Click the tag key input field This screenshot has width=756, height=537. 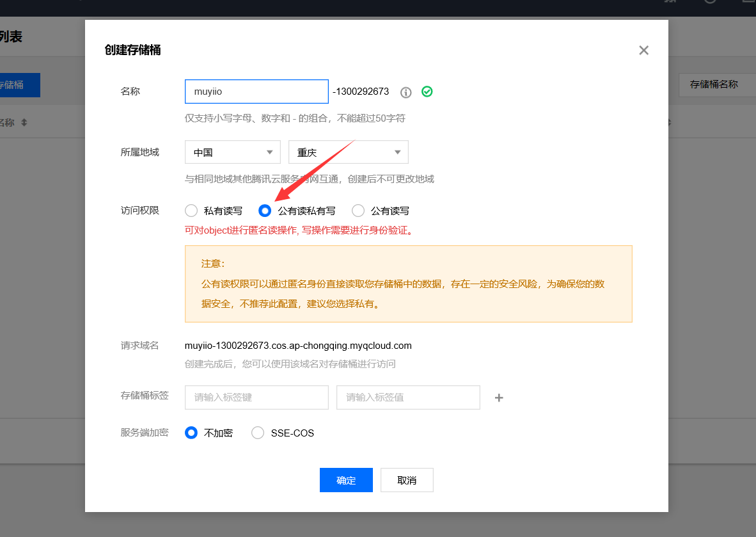pos(256,397)
